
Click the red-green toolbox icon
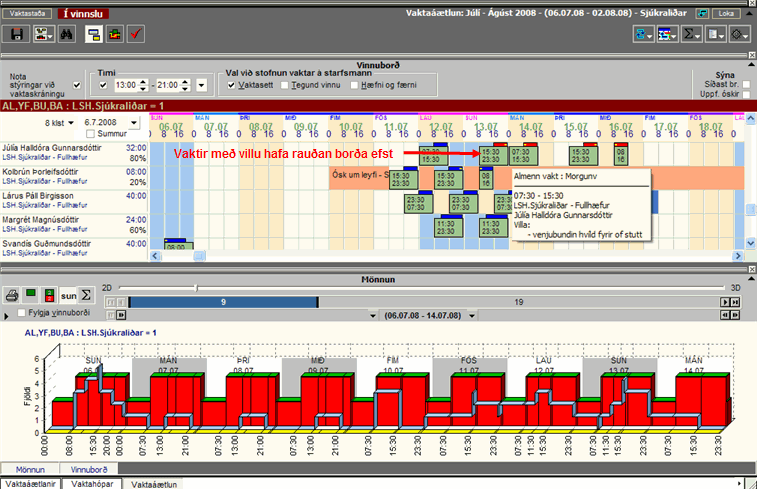pyautogui.click(x=115, y=34)
